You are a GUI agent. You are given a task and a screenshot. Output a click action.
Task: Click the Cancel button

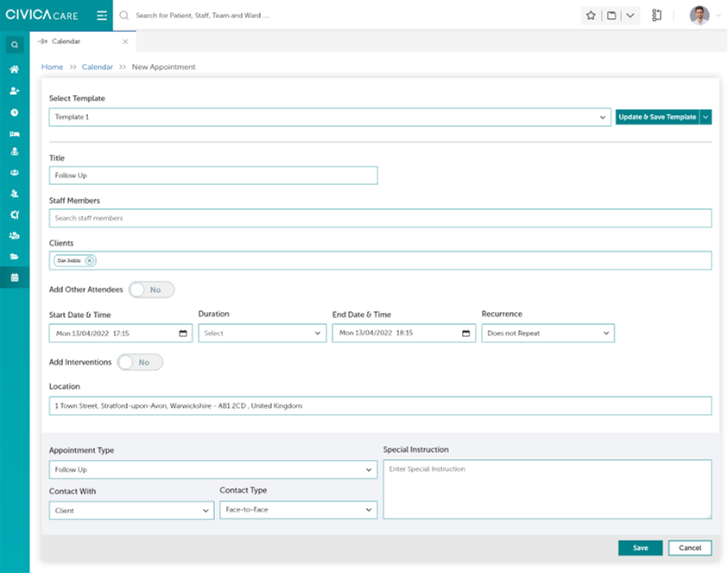[x=690, y=548]
